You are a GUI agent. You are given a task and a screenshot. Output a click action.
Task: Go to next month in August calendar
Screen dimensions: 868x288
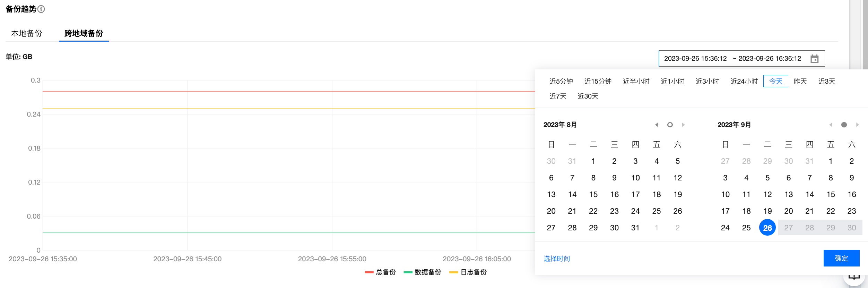tap(683, 125)
